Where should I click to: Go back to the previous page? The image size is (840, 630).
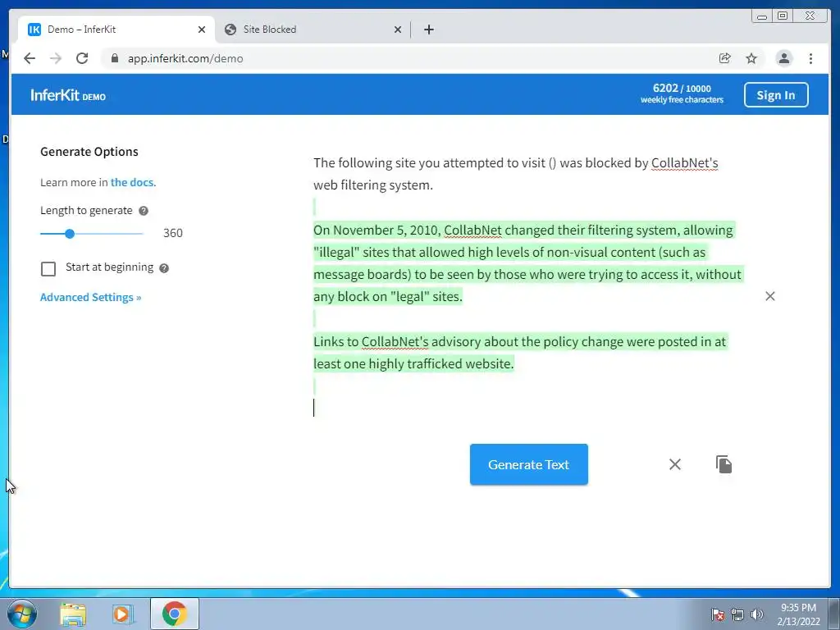[x=30, y=58]
